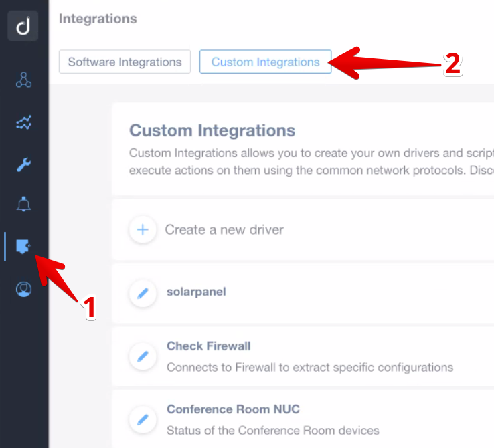Open the analytics chart sidebar icon
The width and height of the screenshot is (494, 448).
pyautogui.click(x=23, y=122)
